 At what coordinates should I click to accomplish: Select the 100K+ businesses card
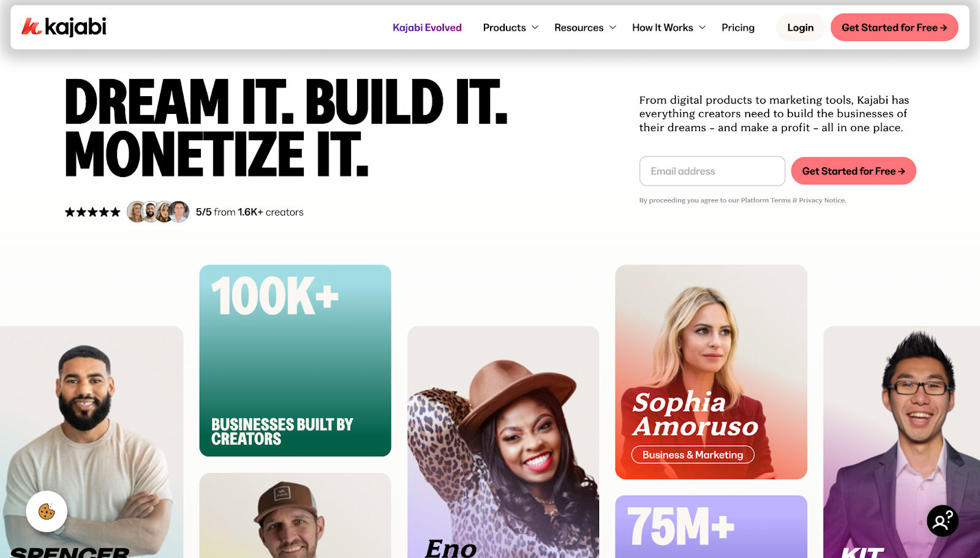(x=295, y=360)
